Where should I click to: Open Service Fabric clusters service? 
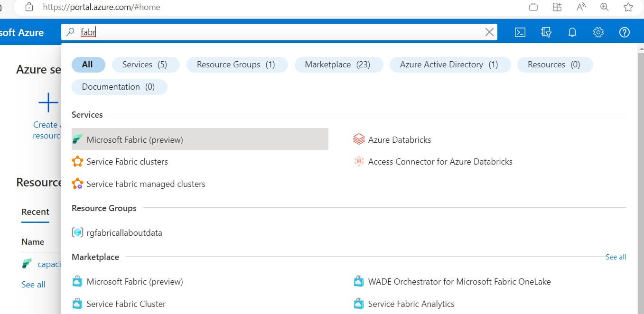click(127, 162)
